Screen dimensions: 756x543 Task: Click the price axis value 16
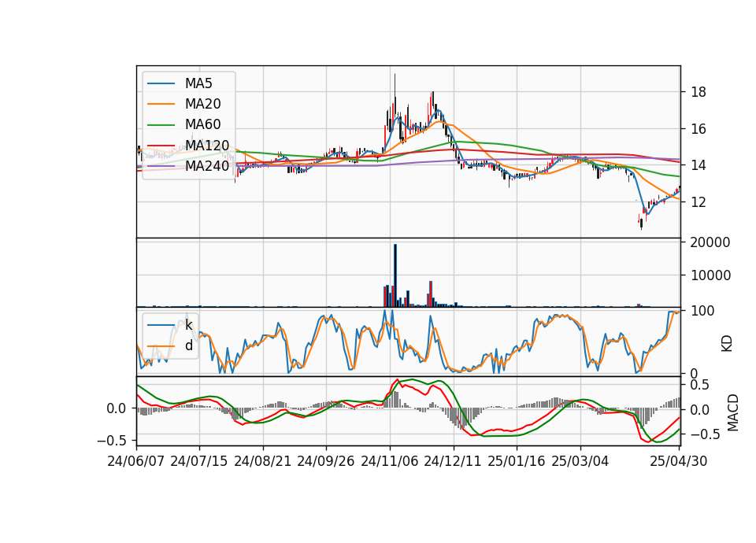click(x=699, y=128)
